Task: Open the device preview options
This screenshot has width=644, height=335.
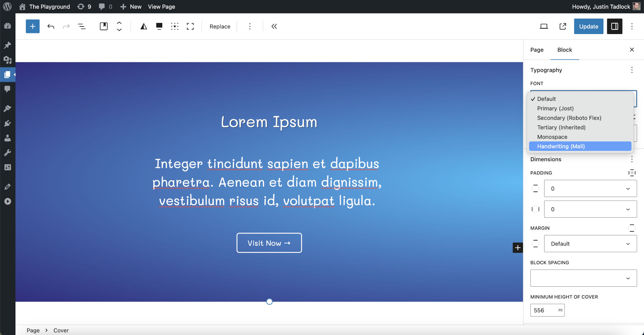Action: pos(544,26)
